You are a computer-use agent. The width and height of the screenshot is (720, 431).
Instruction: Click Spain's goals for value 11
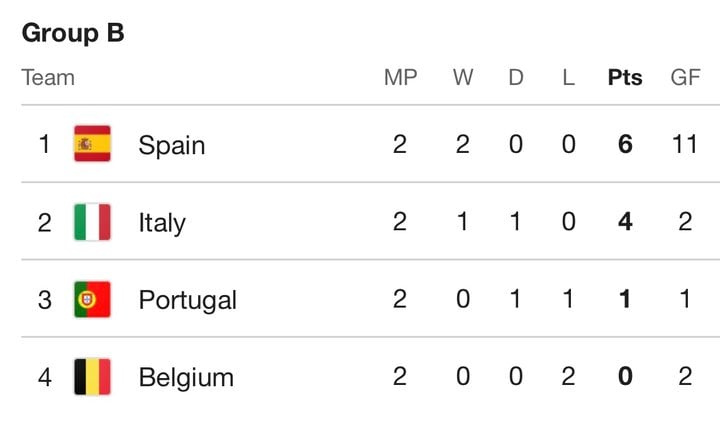tap(685, 144)
